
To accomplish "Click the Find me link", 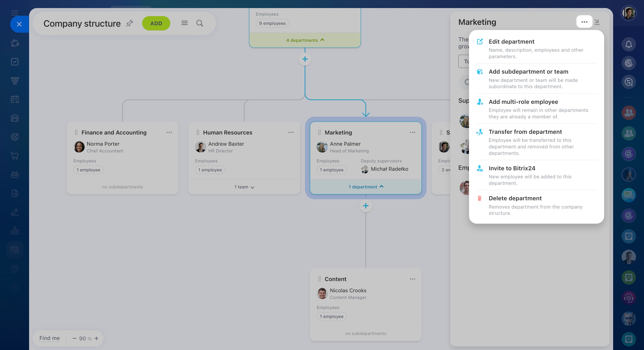I will (49, 338).
